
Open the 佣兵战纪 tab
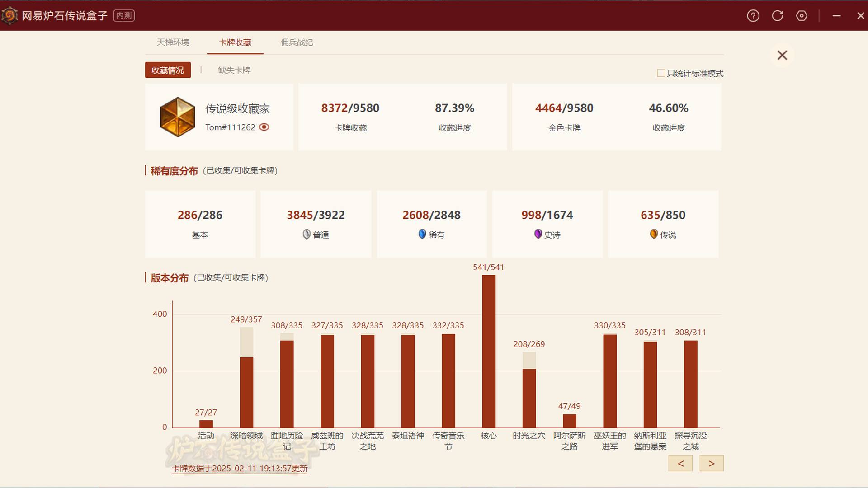pos(297,42)
